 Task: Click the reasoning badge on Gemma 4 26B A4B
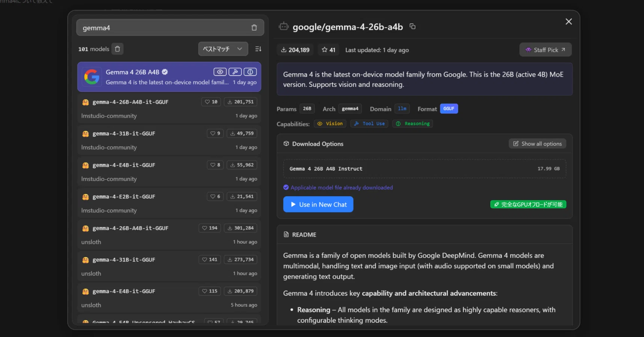point(250,72)
